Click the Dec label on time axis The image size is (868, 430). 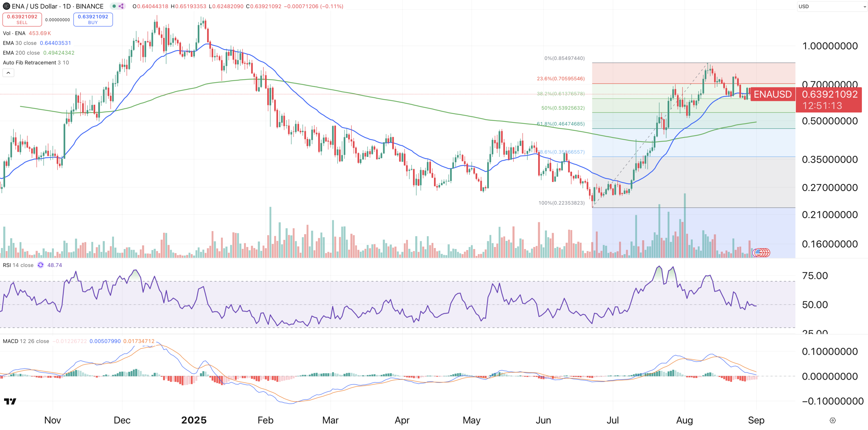pyautogui.click(x=122, y=420)
